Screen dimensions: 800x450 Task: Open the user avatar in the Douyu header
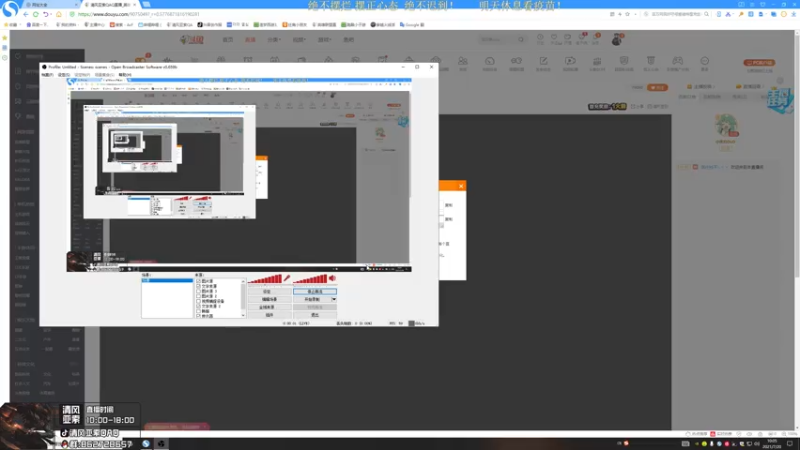pos(617,39)
